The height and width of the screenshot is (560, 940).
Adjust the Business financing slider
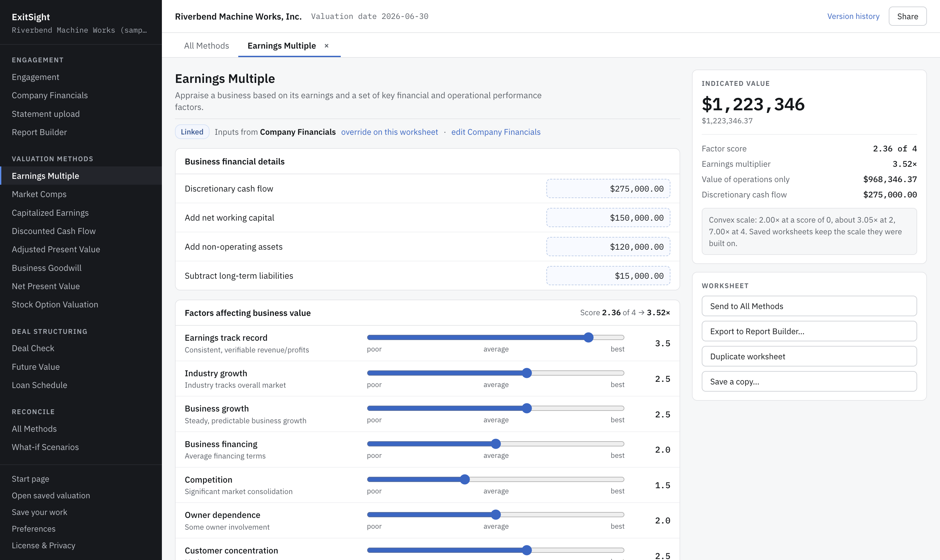tap(496, 444)
